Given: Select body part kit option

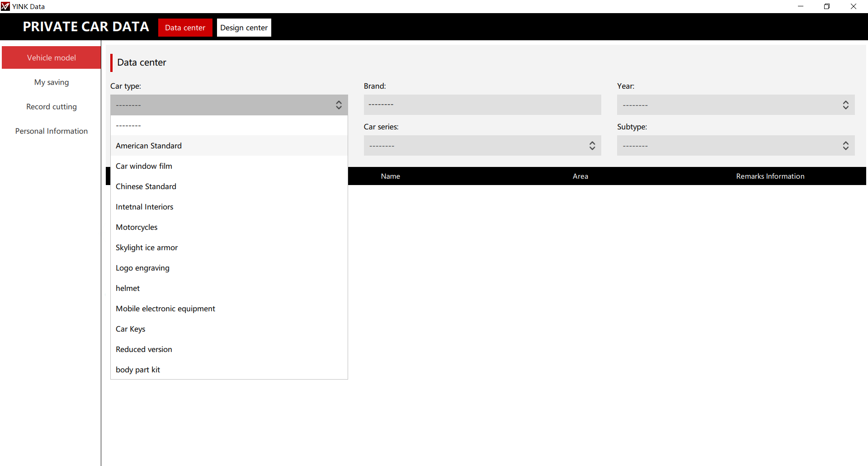Looking at the screenshot, I should (138, 370).
